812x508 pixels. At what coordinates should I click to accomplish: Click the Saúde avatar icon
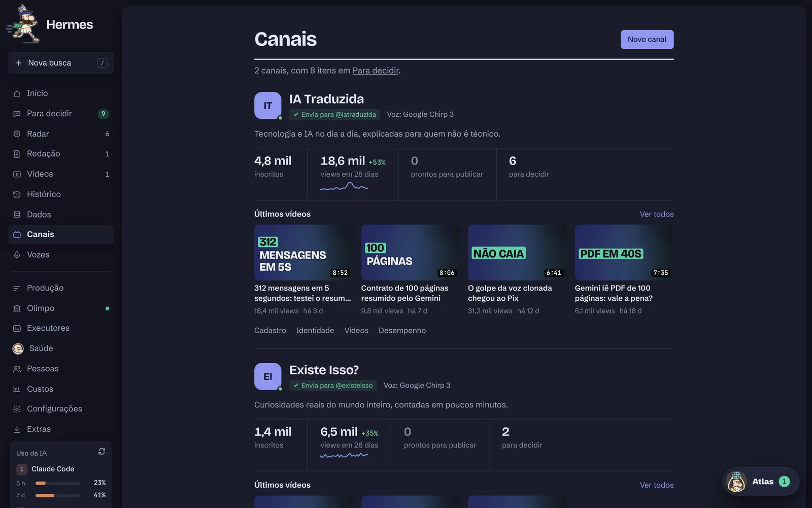[18, 348]
